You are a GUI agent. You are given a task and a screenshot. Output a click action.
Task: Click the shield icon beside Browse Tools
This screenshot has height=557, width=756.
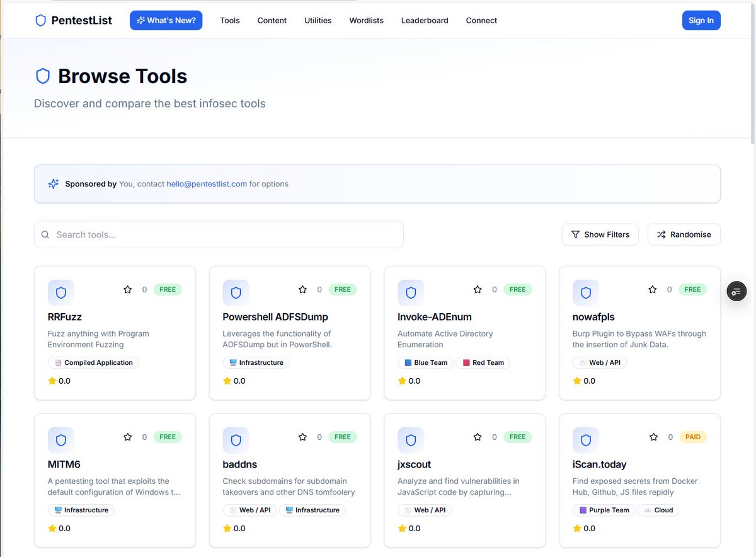[x=43, y=76]
